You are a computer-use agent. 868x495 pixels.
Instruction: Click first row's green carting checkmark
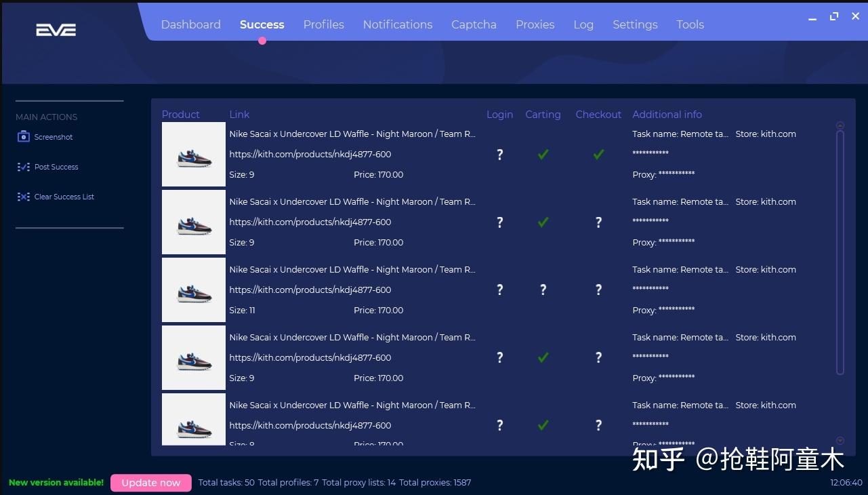pos(543,155)
